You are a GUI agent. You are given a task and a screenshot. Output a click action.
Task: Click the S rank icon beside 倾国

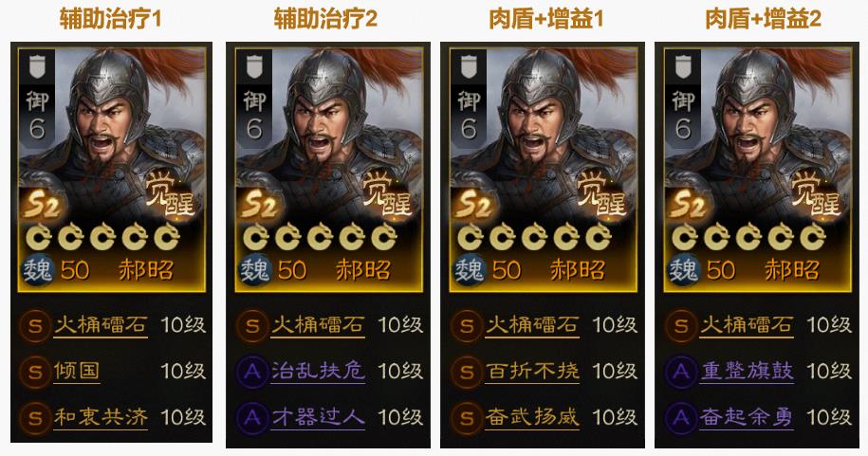(x=35, y=372)
